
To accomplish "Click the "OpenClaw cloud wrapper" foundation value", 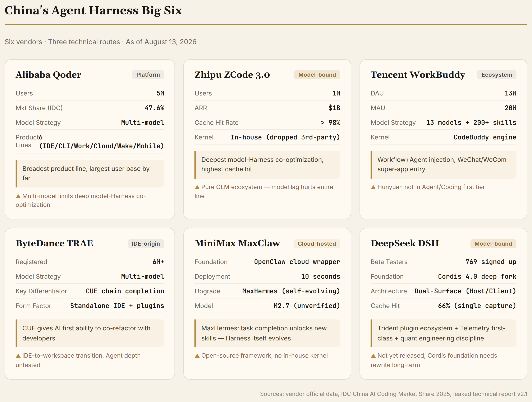I will 297,262.
